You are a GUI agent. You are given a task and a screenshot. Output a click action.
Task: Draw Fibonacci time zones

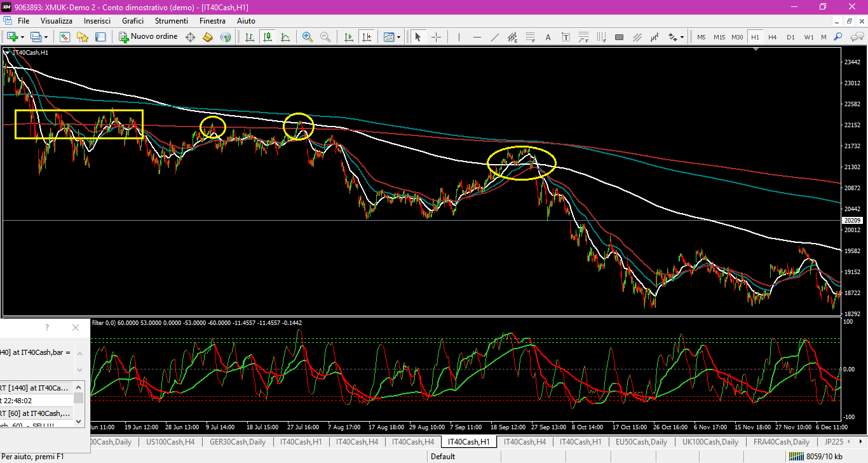pos(601,37)
